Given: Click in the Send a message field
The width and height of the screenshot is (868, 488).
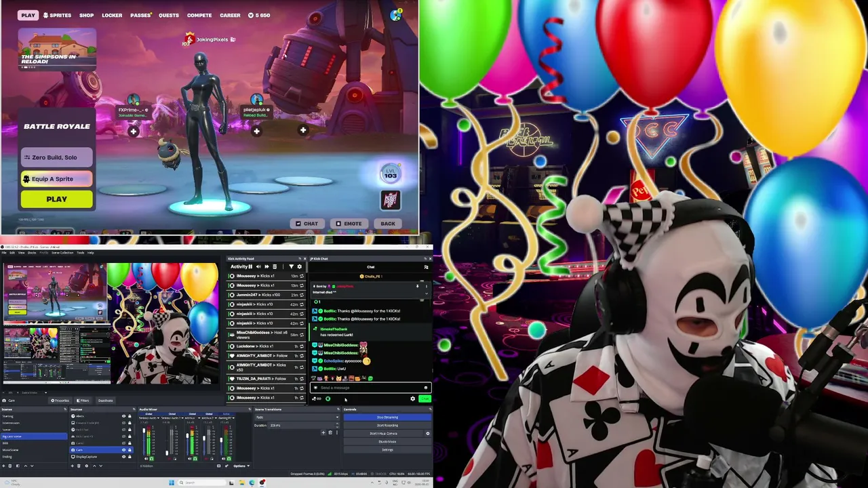Looking at the screenshot, I should [370, 388].
